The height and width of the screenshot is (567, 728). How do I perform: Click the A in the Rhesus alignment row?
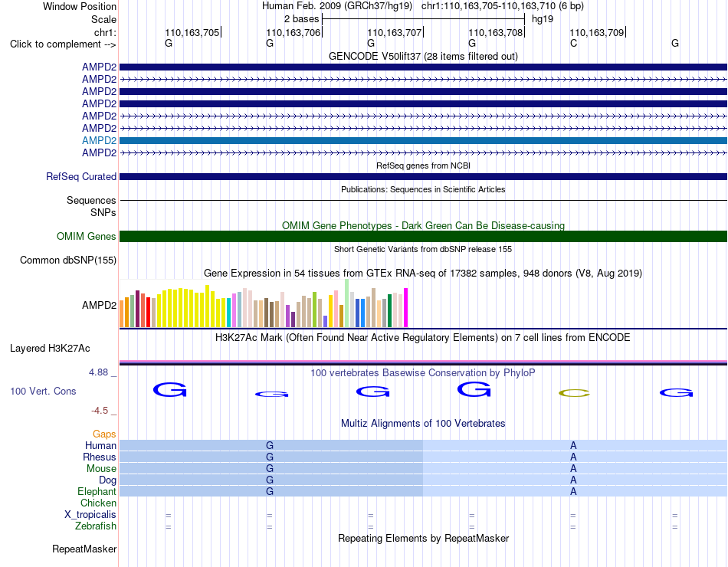click(573, 457)
